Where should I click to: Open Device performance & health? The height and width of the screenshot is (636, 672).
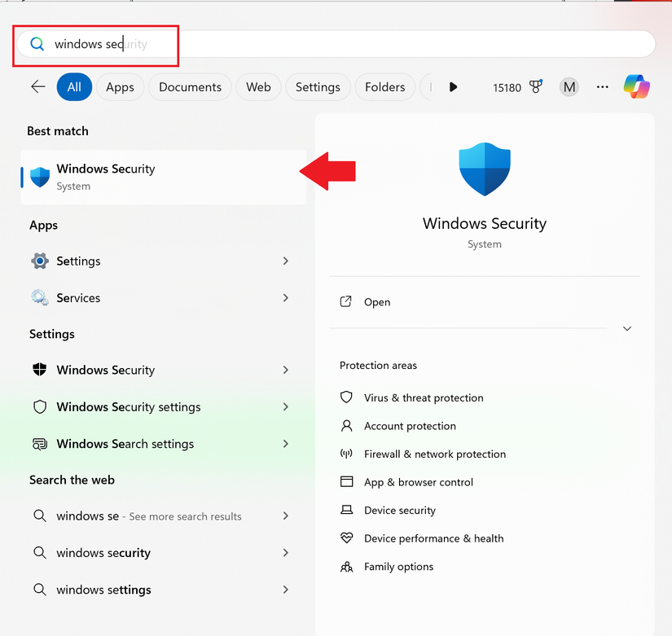(433, 538)
